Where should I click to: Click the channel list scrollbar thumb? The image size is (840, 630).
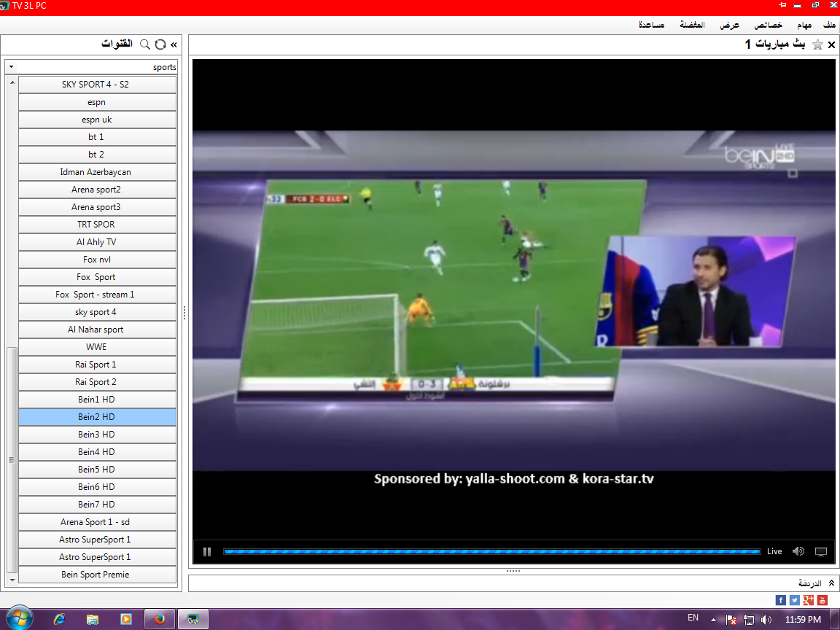coord(12,459)
